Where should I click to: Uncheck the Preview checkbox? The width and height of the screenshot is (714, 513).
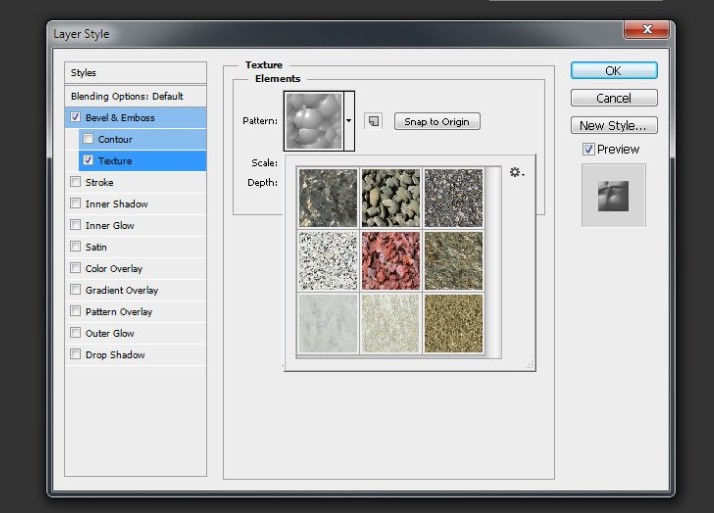(589, 149)
